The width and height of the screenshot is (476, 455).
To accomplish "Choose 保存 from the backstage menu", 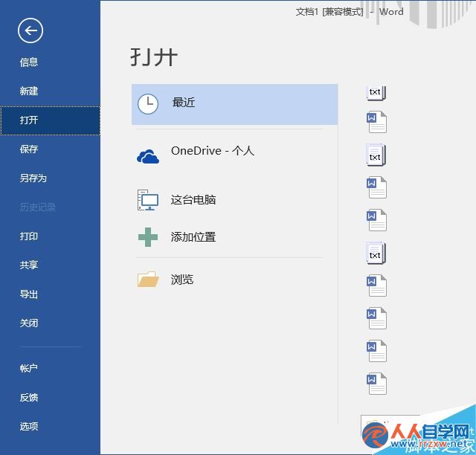I will tap(29, 149).
